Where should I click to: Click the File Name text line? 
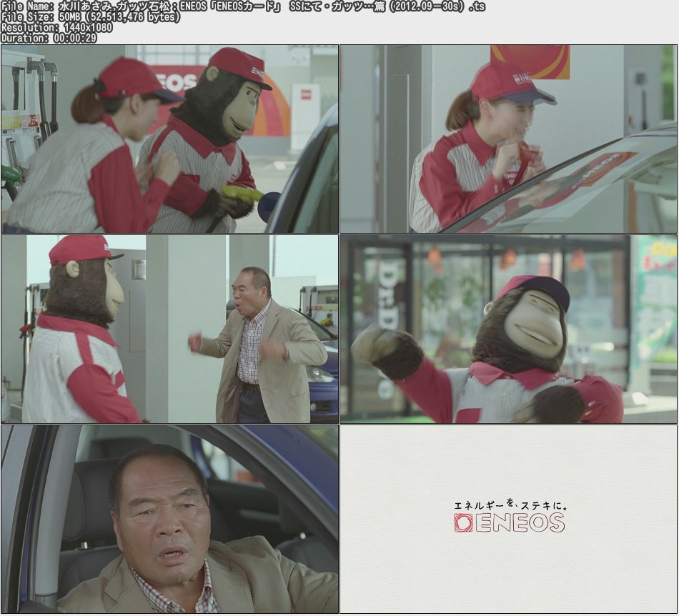point(243,6)
